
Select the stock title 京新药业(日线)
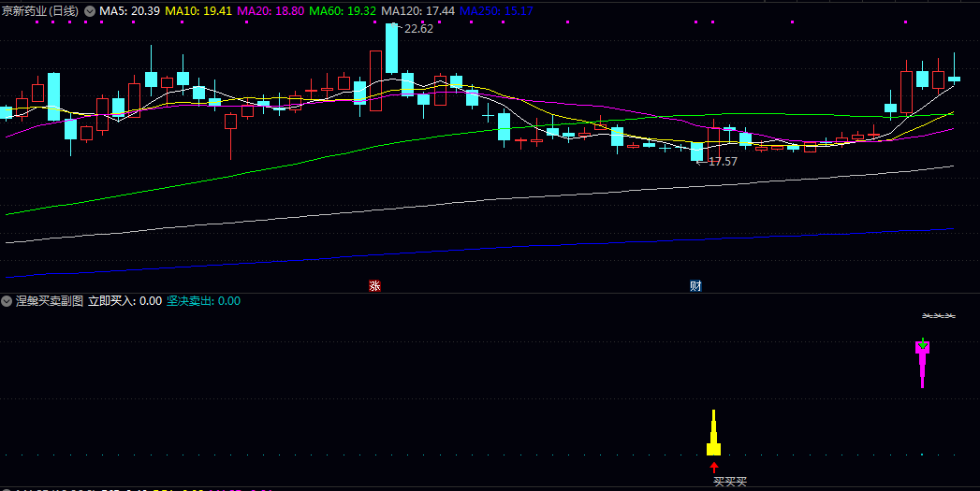pyautogui.click(x=40, y=11)
